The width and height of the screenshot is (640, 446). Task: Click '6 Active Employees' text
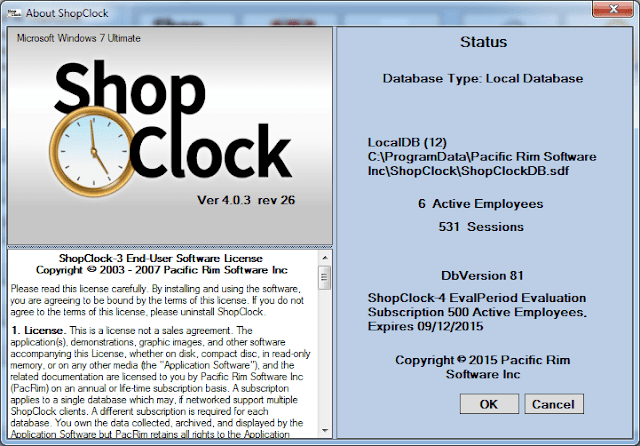coord(480,204)
